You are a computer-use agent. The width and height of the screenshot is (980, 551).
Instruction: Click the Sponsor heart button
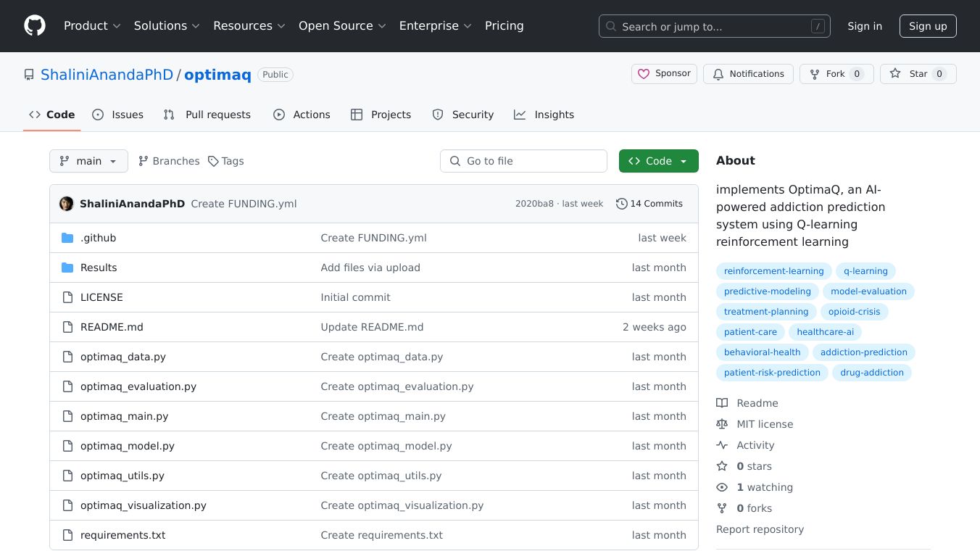click(x=664, y=74)
